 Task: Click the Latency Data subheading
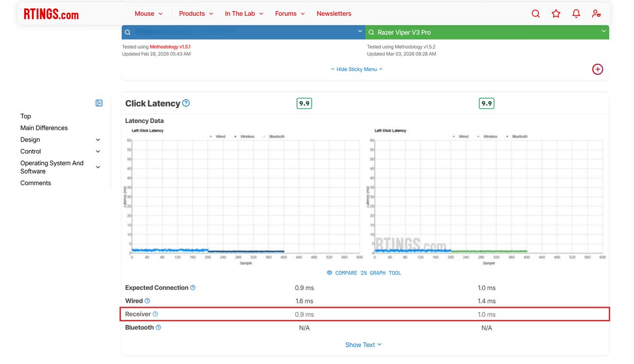click(144, 121)
